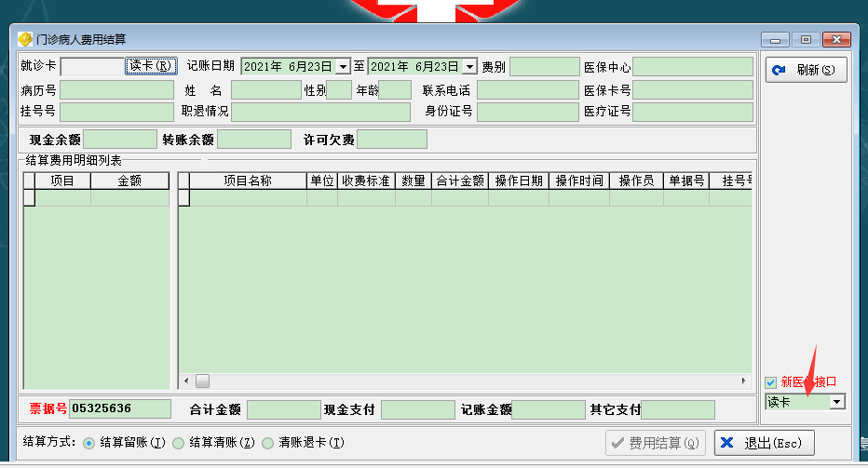868x468 pixels.
Task: Click the 项目名称 column header
Action: pos(248,181)
